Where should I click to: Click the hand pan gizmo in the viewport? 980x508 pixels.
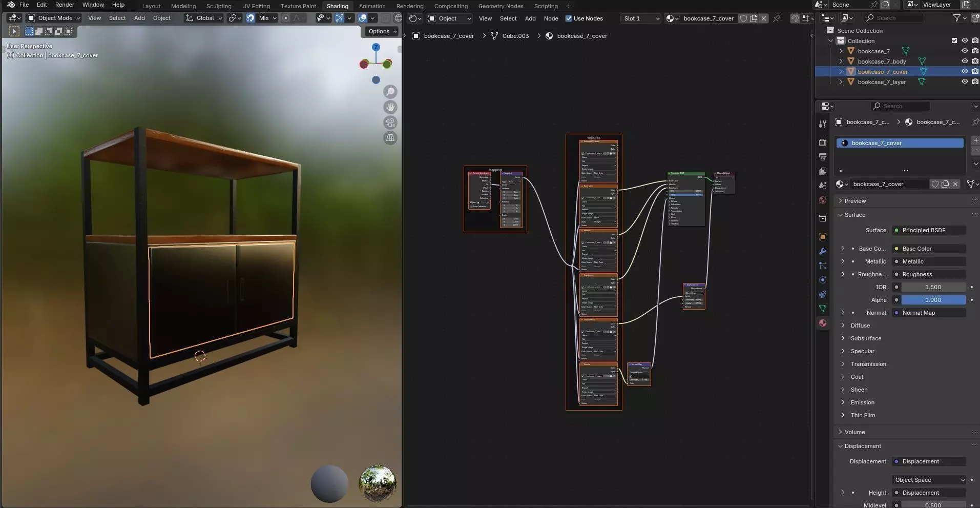coord(390,107)
